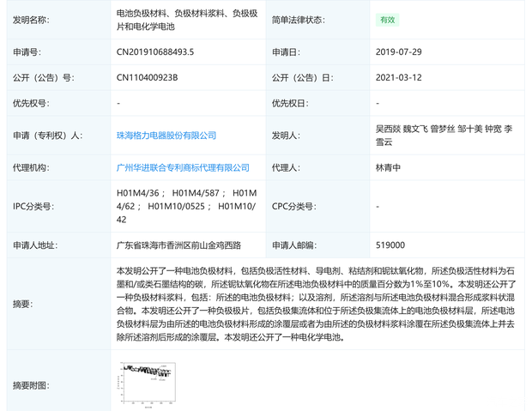Click IPC classification code H01M4/36

(138, 194)
